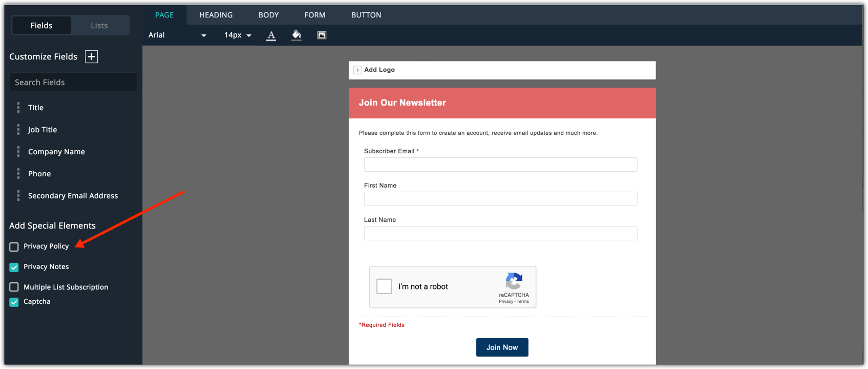Click the Join Now button
868x369 pixels.
click(502, 347)
